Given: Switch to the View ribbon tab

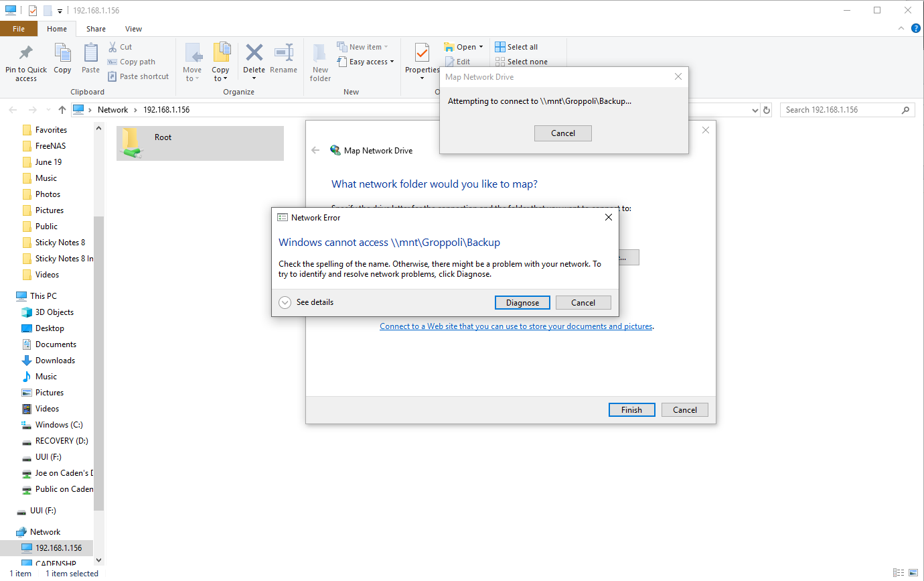Looking at the screenshot, I should click(x=133, y=29).
